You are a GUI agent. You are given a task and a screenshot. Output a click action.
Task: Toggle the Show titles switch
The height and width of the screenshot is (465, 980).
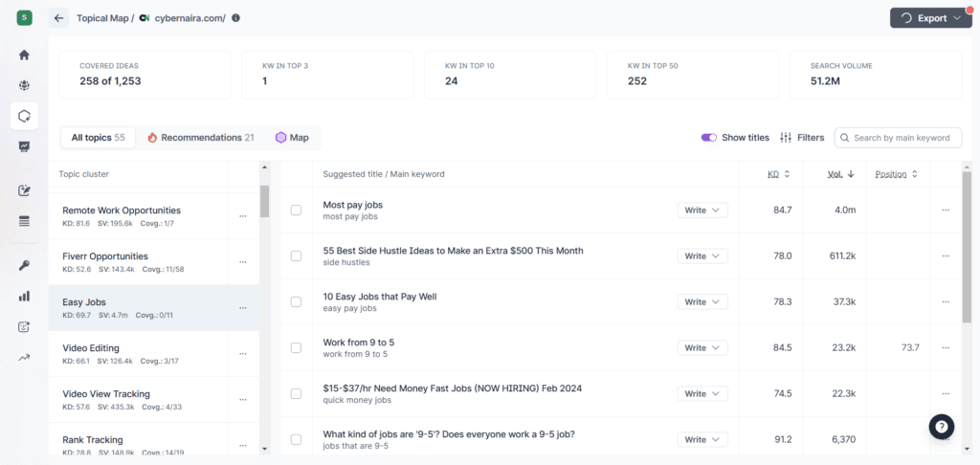(709, 138)
